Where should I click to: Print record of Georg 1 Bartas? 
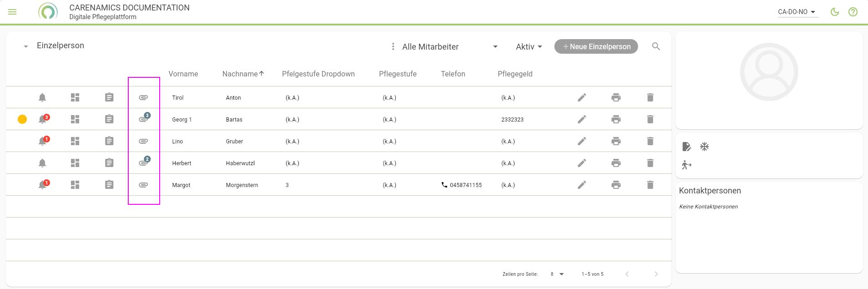point(616,119)
